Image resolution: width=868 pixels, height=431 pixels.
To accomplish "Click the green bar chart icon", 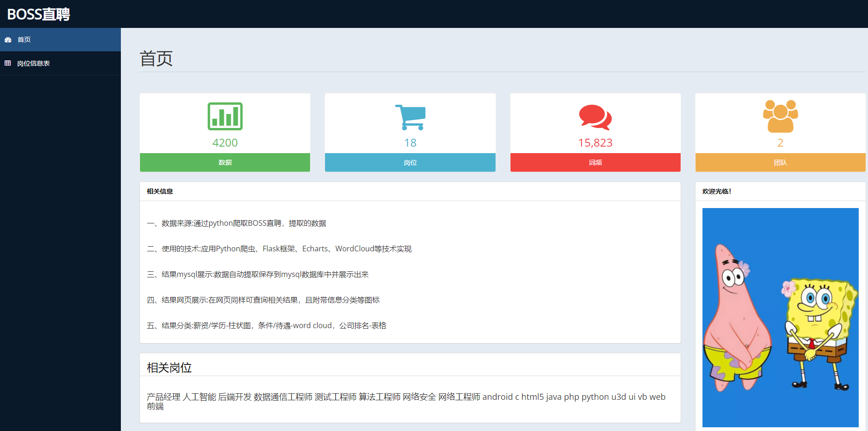I will [225, 116].
